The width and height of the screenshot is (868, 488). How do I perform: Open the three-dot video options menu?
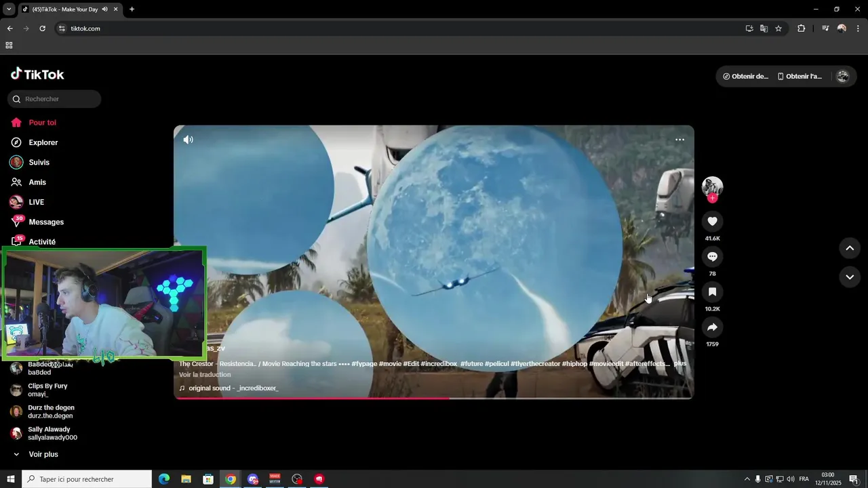tap(679, 140)
